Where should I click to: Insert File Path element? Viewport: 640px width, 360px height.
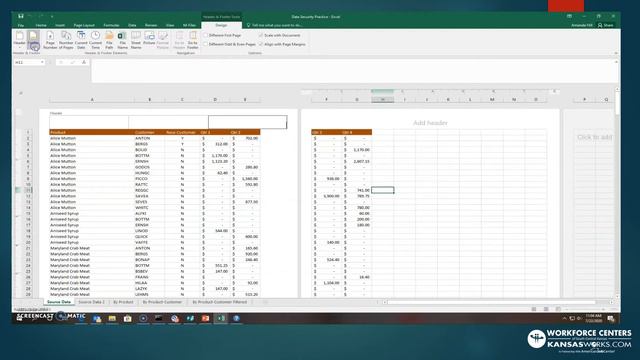pos(109,40)
